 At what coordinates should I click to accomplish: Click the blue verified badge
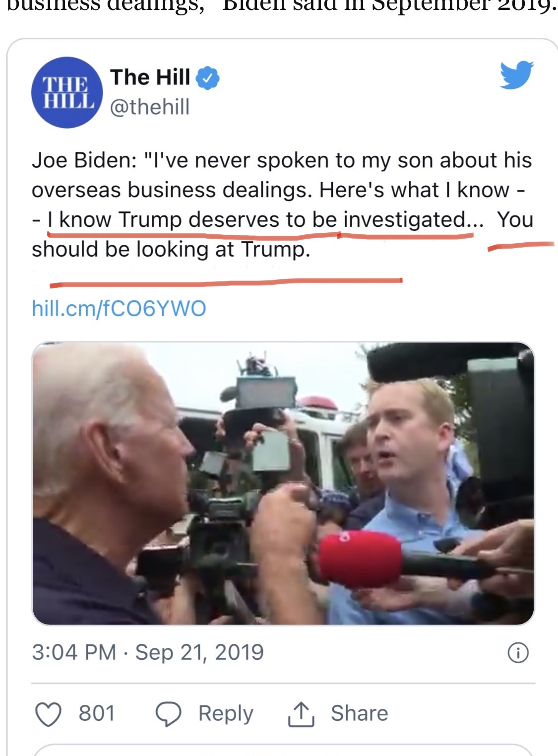pyautogui.click(x=208, y=78)
